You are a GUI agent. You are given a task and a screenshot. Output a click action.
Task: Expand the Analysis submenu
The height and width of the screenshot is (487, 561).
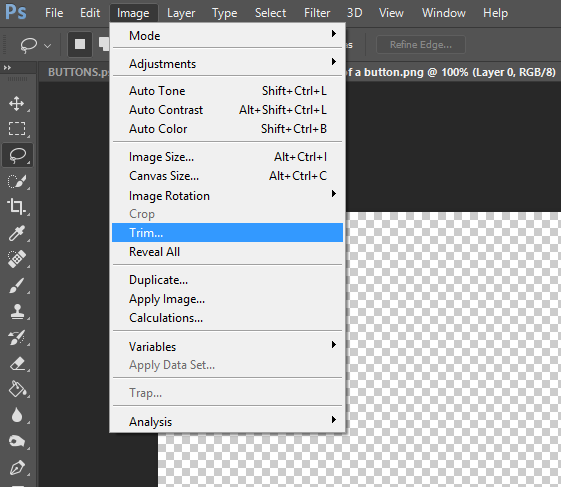click(x=228, y=421)
